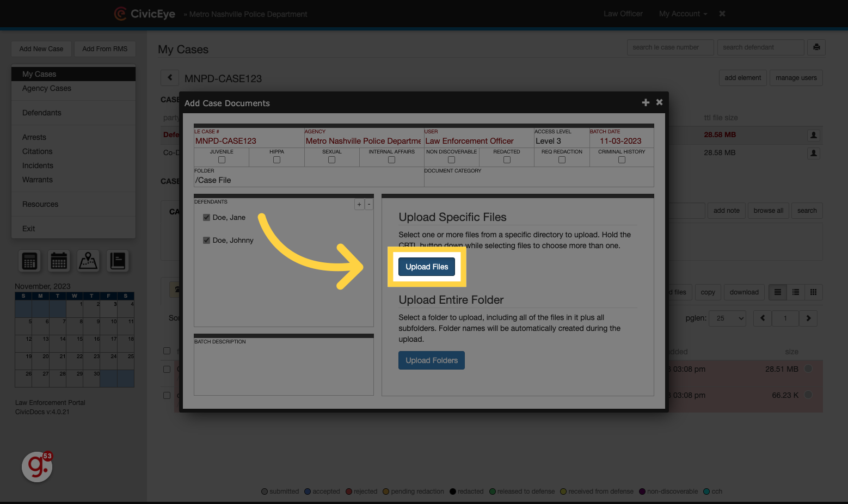This screenshot has width=848, height=504.
Task: Click Add New Case button
Action: [x=41, y=49]
